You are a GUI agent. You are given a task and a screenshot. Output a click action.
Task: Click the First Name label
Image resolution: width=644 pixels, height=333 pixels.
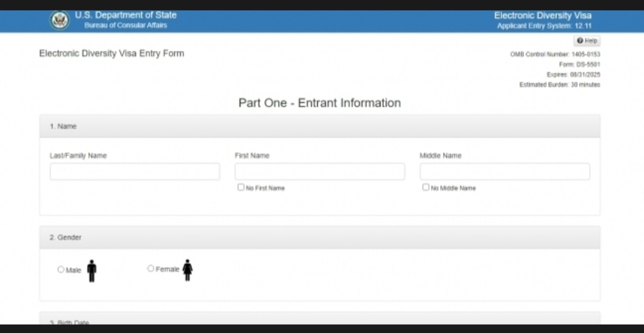tap(252, 156)
